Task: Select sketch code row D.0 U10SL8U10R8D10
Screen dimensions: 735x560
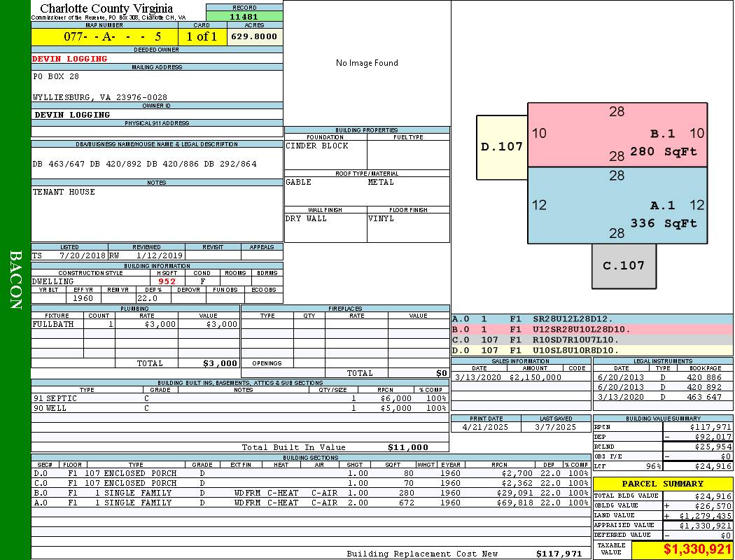Action: click(x=592, y=350)
